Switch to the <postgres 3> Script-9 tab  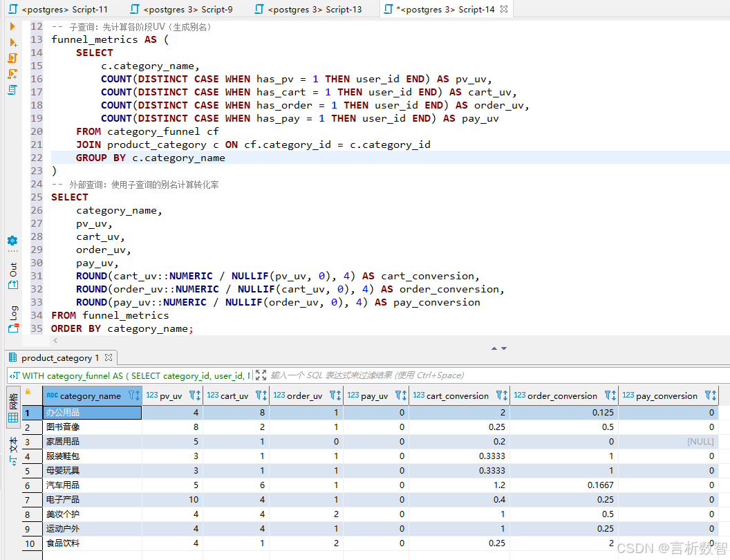pos(182,9)
